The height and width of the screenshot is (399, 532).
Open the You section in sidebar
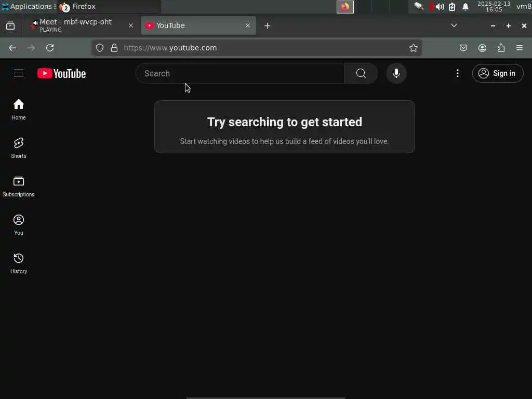(x=19, y=224)
